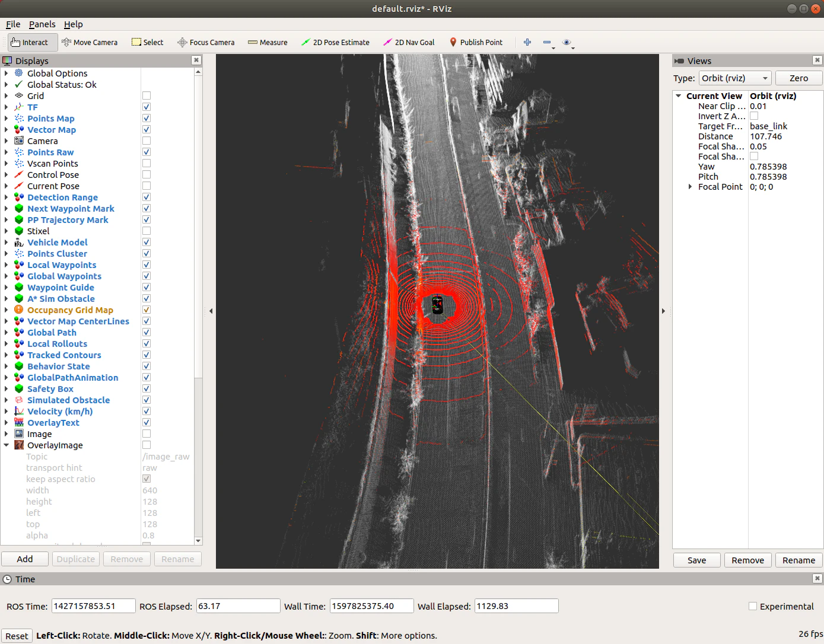Screen dimensions: 824x644
Task: Expand the Global Options tree item
Action: coord(7,73)
